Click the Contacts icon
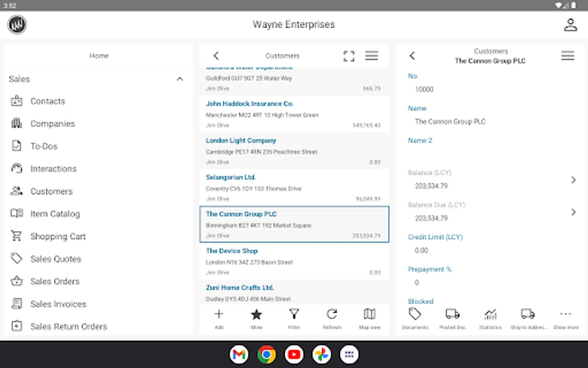This screenshot has width=588, height=368. tap(17, 101)
